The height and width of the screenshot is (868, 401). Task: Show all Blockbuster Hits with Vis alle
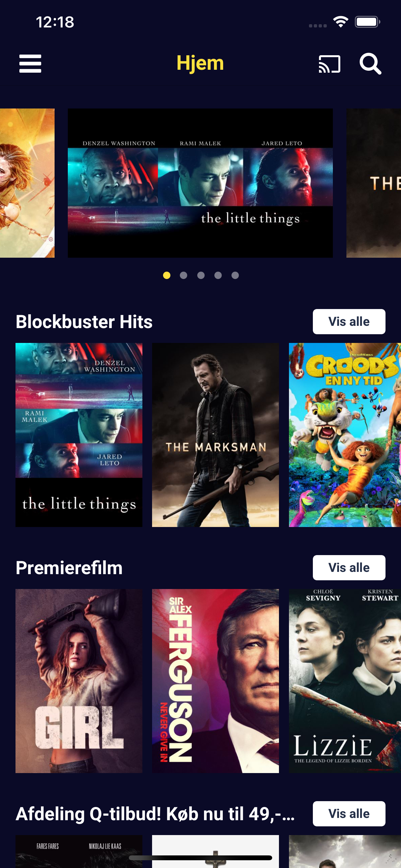[349, 321]
